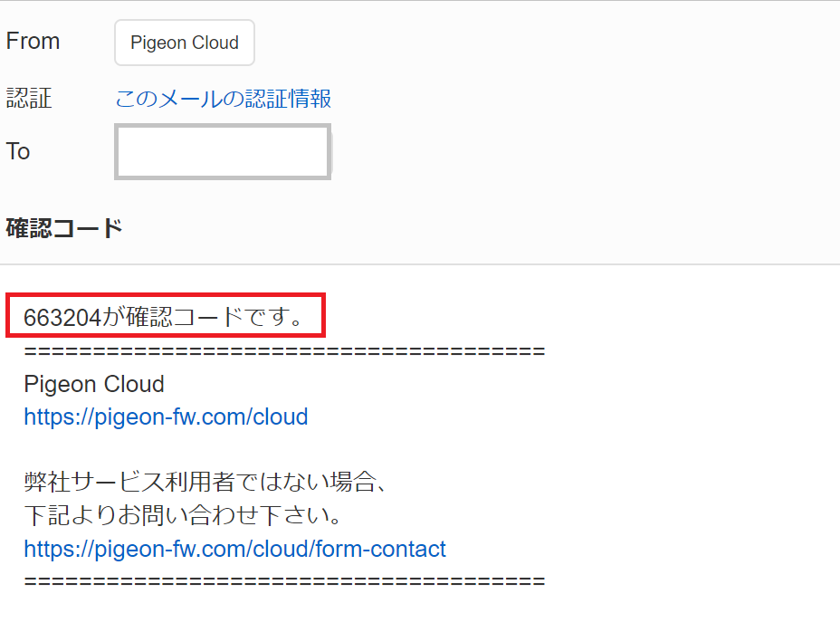840x632 pixels.
Task: Click the 下記よりお問い合わせ下さい line
Action: [182, 516]
